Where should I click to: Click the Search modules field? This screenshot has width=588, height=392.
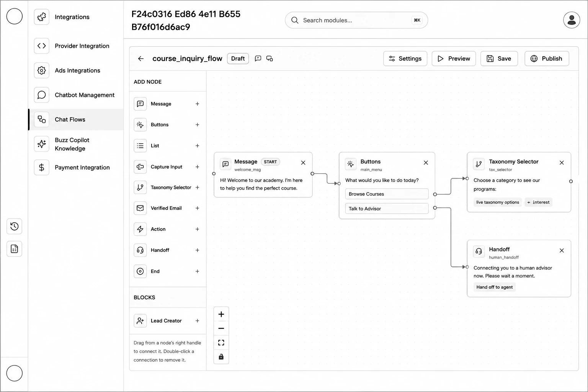click(x=356, y=20)
